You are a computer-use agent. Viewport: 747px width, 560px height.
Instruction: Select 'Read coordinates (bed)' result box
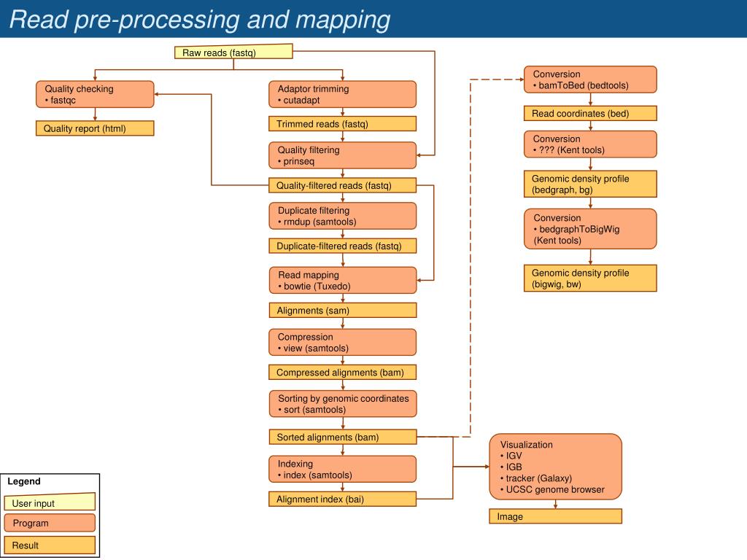590,113
